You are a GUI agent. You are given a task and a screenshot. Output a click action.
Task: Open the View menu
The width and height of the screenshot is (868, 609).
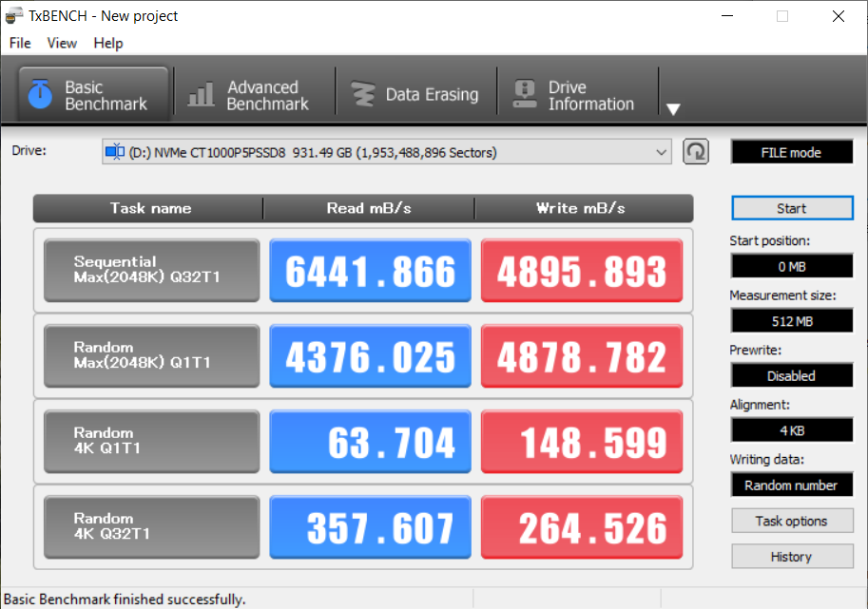point(62,43)
